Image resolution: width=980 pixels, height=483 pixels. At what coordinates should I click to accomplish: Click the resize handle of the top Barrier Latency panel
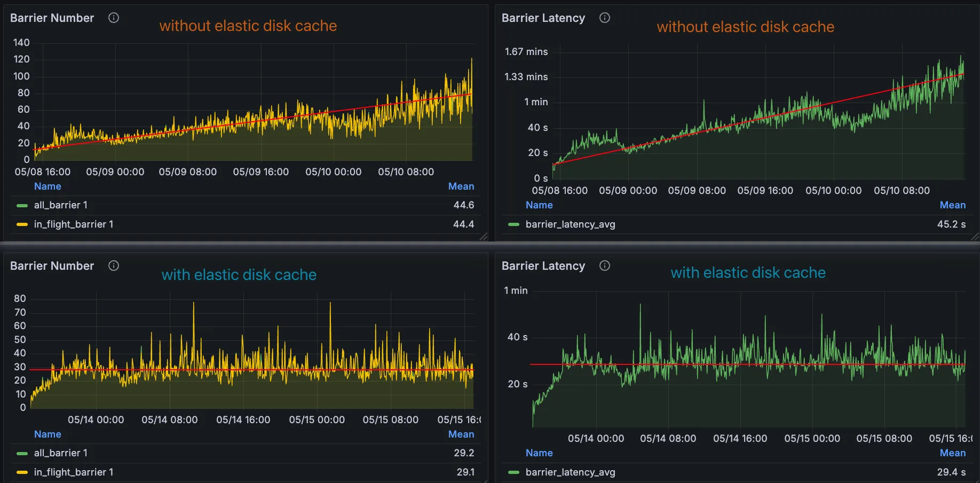pyautogui.click(x=975, y=237)
